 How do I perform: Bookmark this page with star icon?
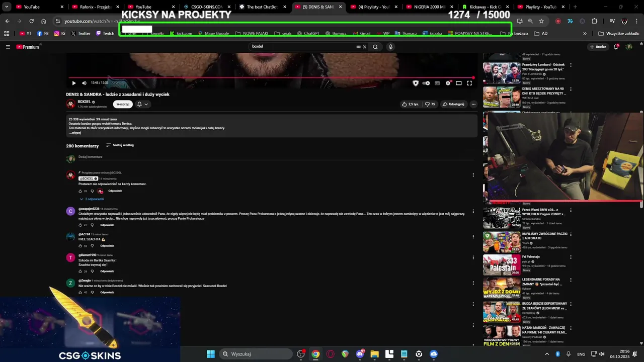coord(541,21)
